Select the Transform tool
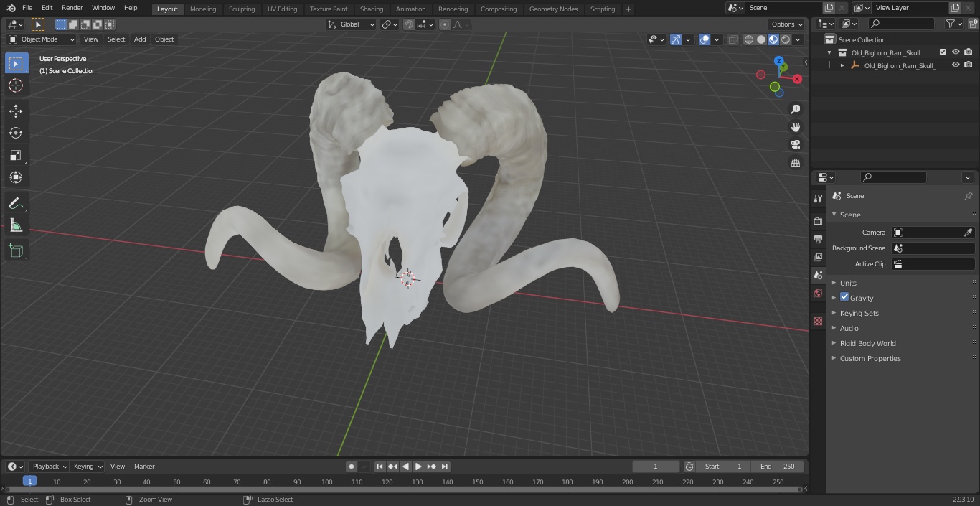This screenshot has height=506, width=980. point(16,177)
